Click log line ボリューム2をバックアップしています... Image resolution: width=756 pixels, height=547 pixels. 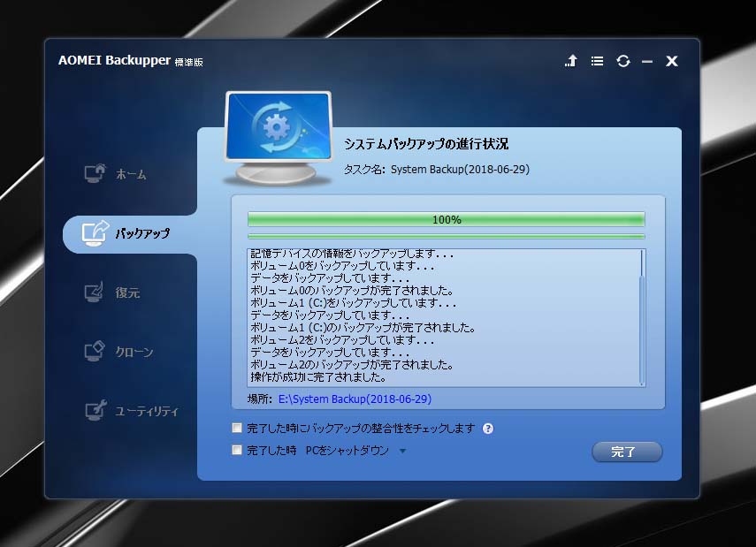click(x=342, y=339)
